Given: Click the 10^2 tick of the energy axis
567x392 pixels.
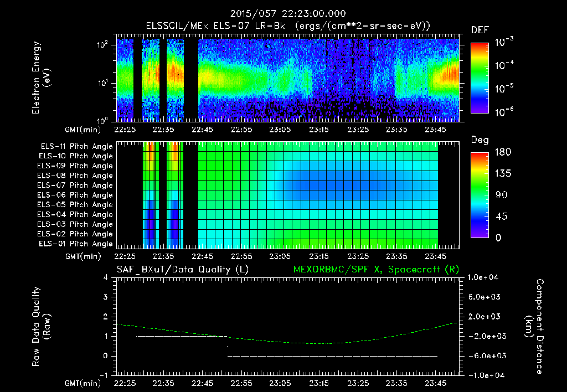Looking at the screenshot, I should pos(103,44).
